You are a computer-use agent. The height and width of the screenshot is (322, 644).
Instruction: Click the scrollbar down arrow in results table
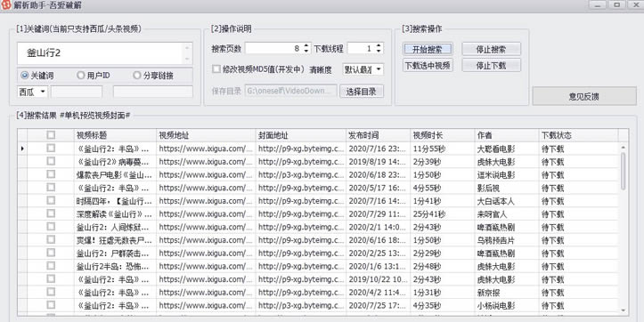(623, 310)
